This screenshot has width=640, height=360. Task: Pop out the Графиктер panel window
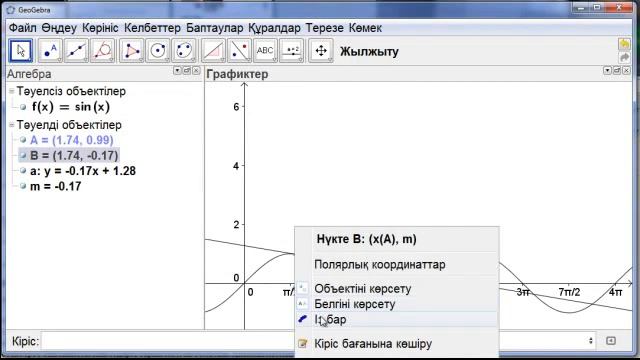tap(617, 71)
